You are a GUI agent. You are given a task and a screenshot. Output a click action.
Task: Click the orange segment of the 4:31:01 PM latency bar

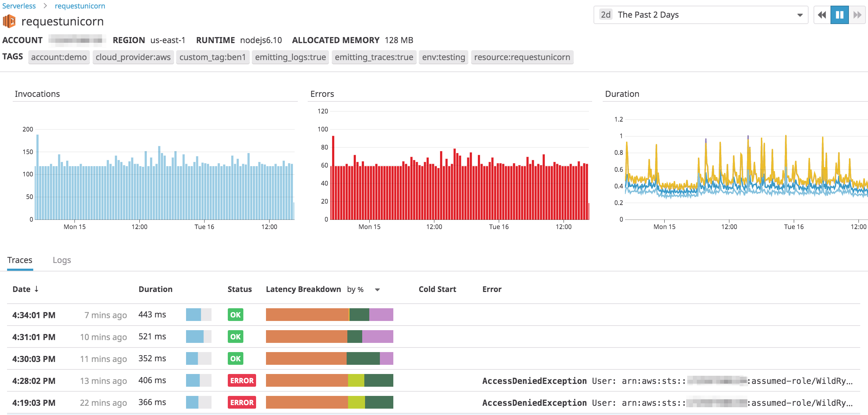306,337
